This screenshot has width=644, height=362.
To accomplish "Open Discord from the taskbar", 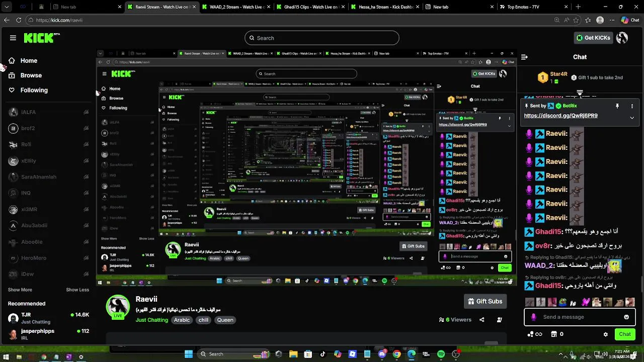I will [382, 354].
